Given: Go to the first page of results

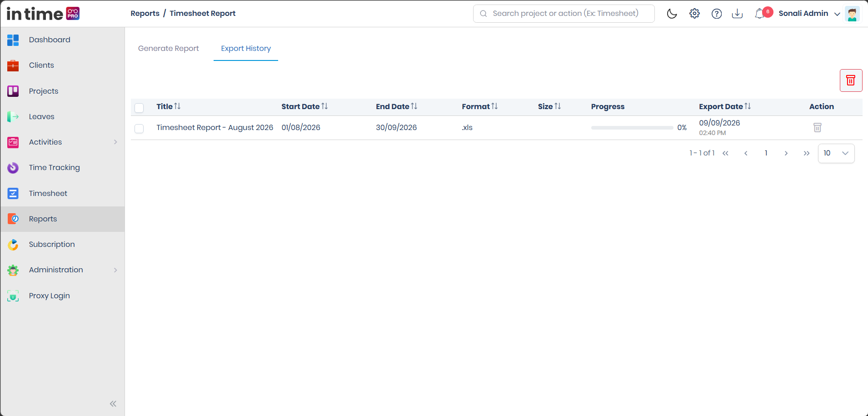Looking at the screenshot, I should click(x=725, y=153).
